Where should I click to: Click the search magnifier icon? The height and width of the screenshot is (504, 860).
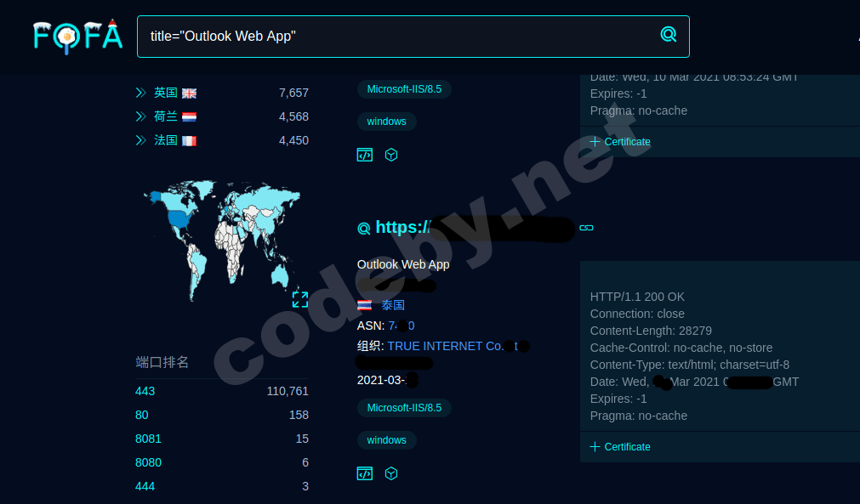669,35
